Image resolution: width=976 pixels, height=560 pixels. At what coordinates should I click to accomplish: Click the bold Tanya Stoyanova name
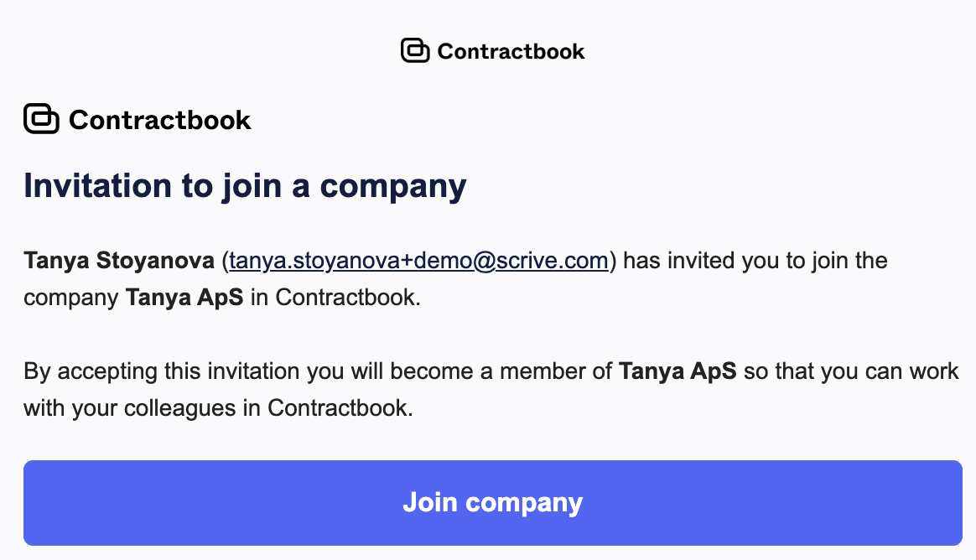pos(118,261)
